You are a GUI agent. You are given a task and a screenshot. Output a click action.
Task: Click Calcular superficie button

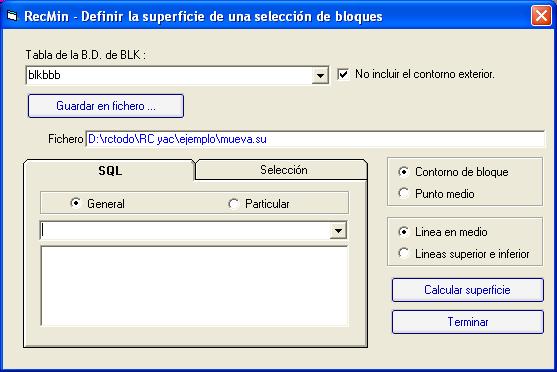coord(467,290)
